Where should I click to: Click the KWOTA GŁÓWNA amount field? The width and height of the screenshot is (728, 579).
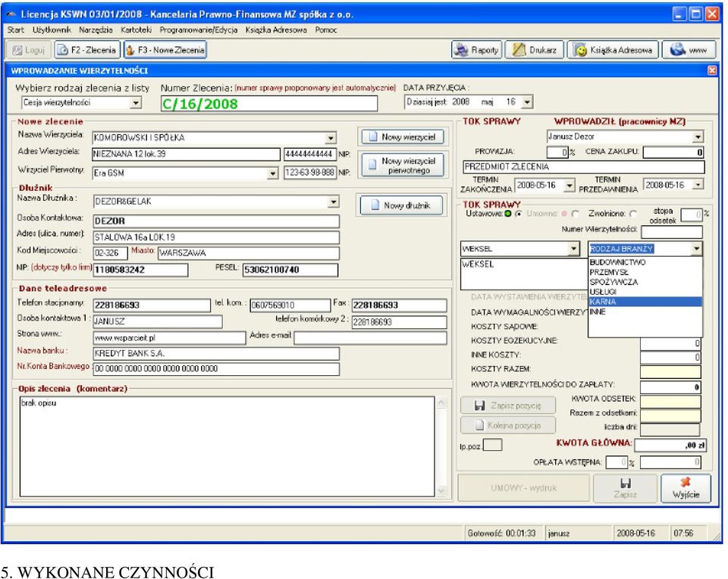click(670, 445)
